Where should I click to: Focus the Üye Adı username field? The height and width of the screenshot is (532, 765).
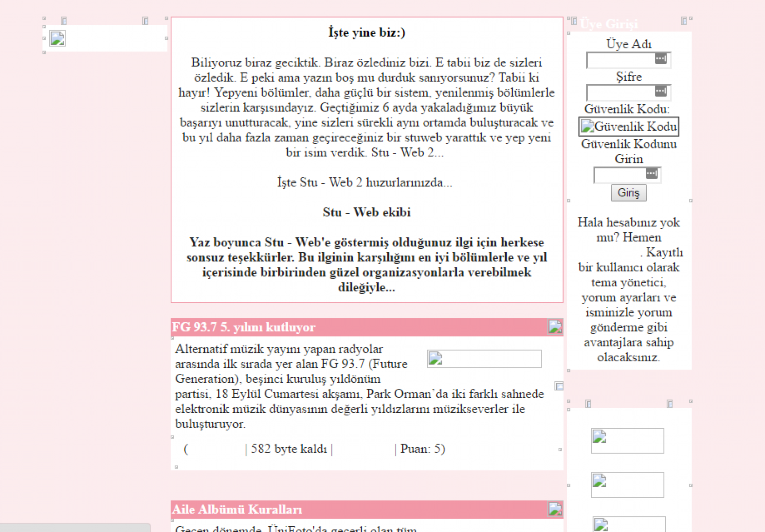(x=620, y=60)
